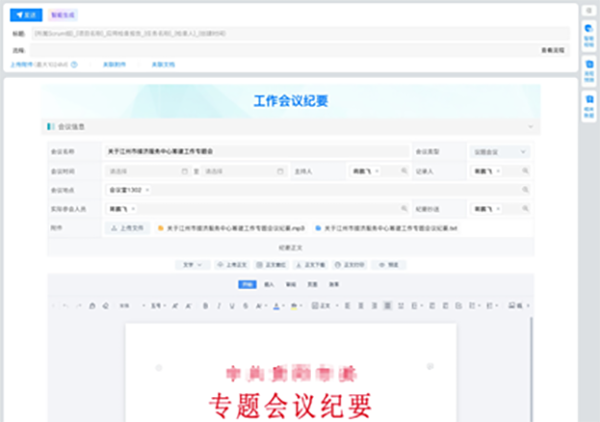Click the undo arrow in the editor toolbar
The height and width of the screenshot is (422, 600).
(x=65, y=306)
